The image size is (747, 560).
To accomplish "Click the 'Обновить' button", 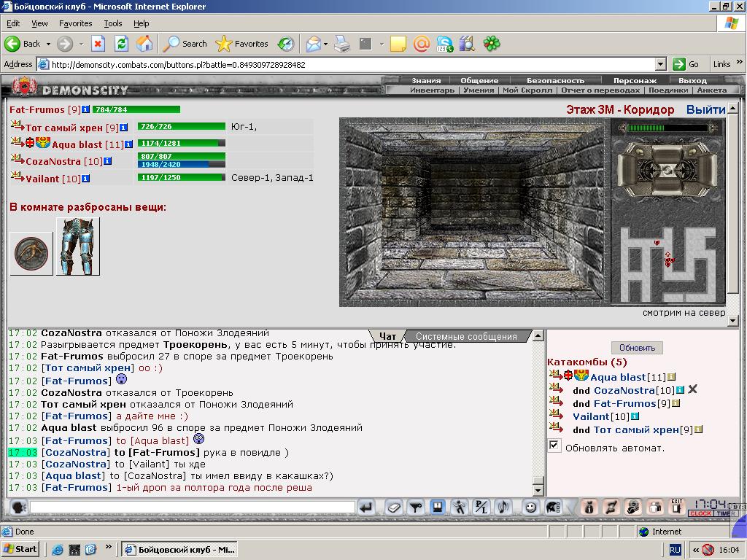I will pos(637,348).
